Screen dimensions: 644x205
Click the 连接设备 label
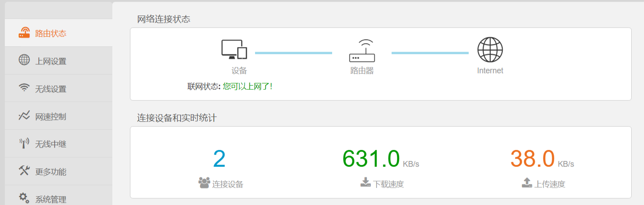pyautogui.click(x=228, y=184)
